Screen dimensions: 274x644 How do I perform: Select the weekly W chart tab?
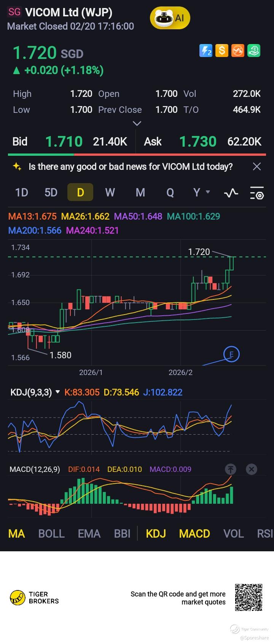[110, 192]
